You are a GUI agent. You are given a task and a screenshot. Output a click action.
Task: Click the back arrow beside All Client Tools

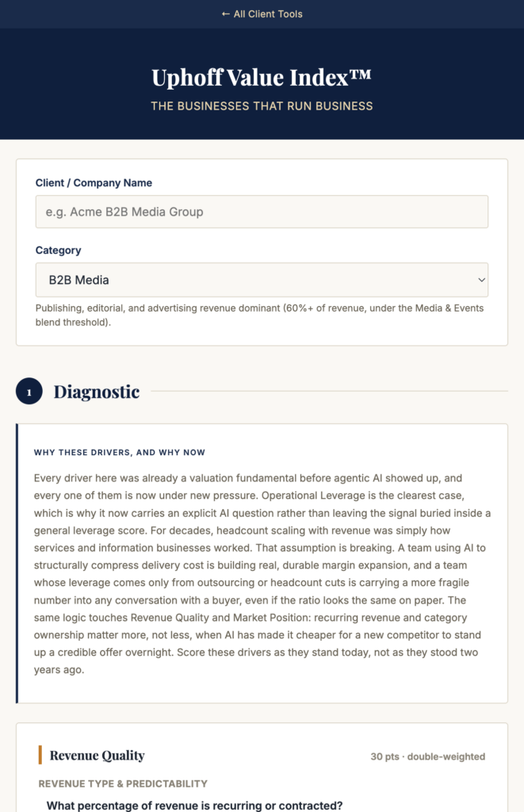(225, 14)
